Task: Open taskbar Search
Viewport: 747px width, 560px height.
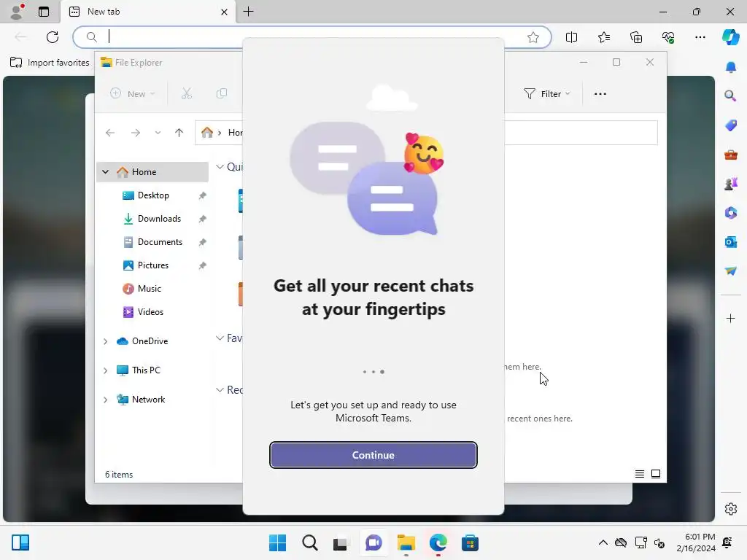Action: coord(309,542)
